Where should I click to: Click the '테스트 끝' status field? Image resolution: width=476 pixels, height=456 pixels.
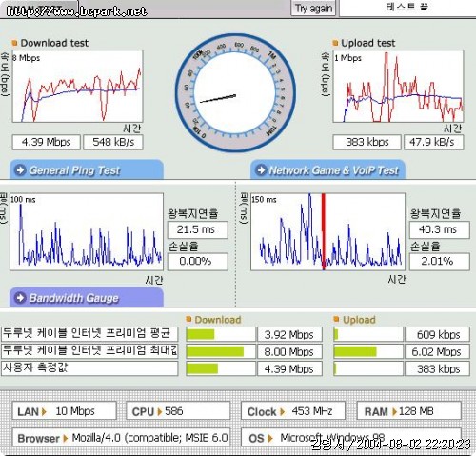[x=407, y=8]
